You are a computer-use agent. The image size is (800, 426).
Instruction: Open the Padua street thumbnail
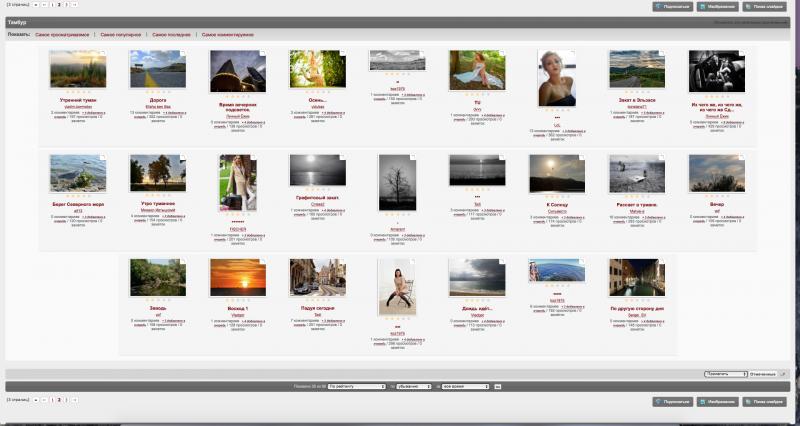[317, 278]
